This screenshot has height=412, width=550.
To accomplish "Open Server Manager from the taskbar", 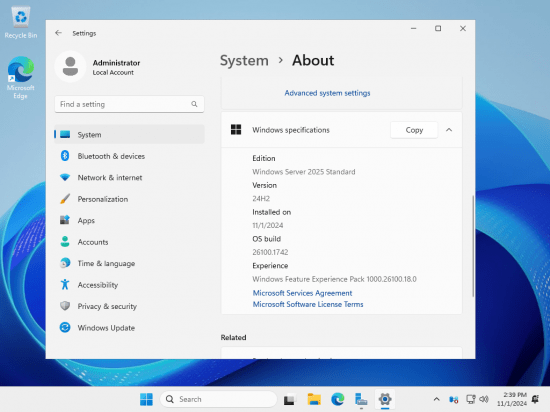I will (361, 399).
